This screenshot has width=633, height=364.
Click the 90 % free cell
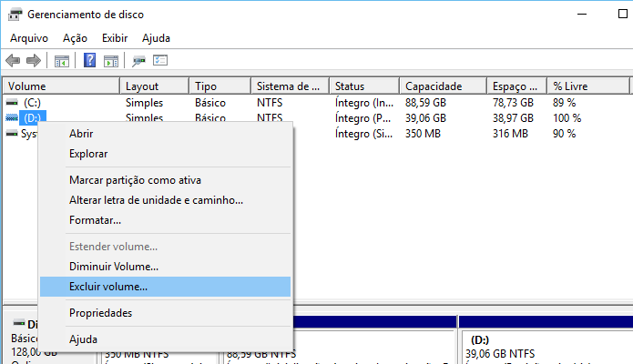[564, 134]
